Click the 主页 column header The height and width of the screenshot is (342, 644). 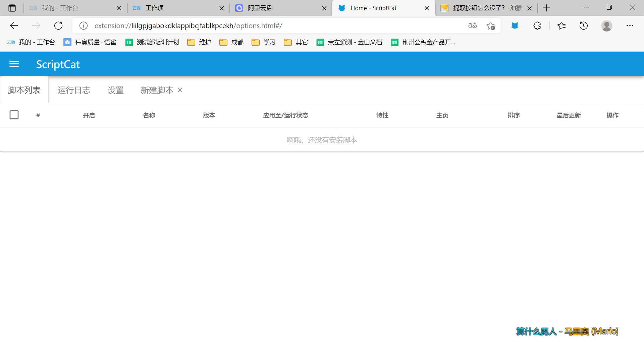[x=442, y=115]
